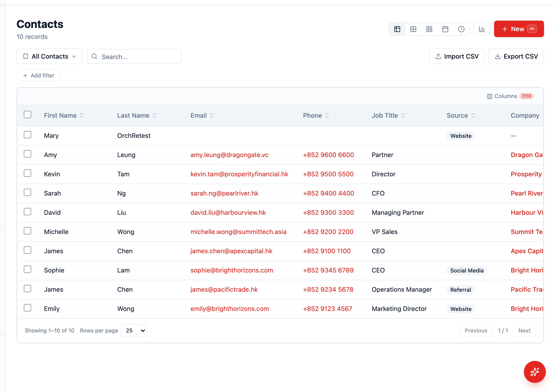Open james@pacifictrade.hk email link
555x392 pixels.
(224, 289)
